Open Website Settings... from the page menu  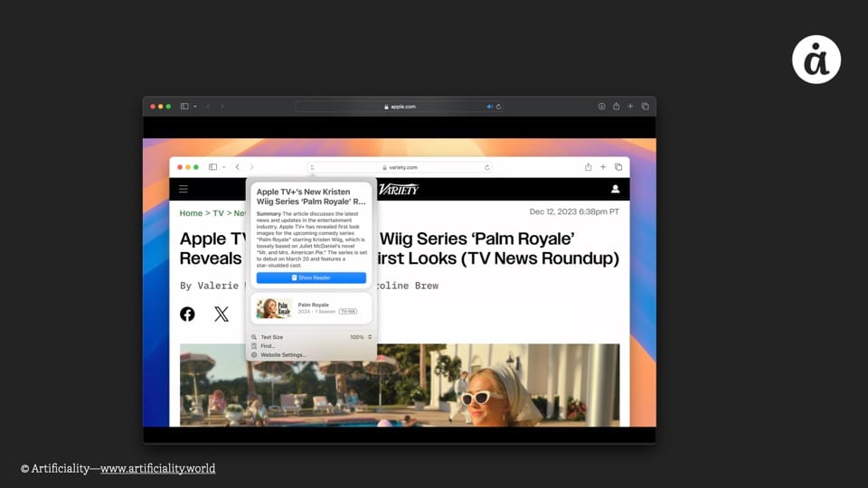tap(283, 355)
